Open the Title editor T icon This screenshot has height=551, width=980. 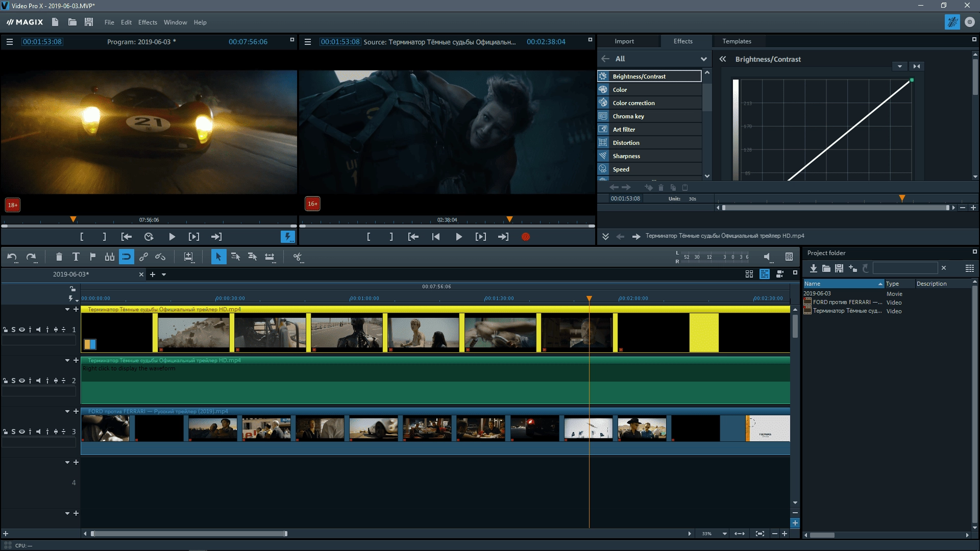[x=76, y=257]
